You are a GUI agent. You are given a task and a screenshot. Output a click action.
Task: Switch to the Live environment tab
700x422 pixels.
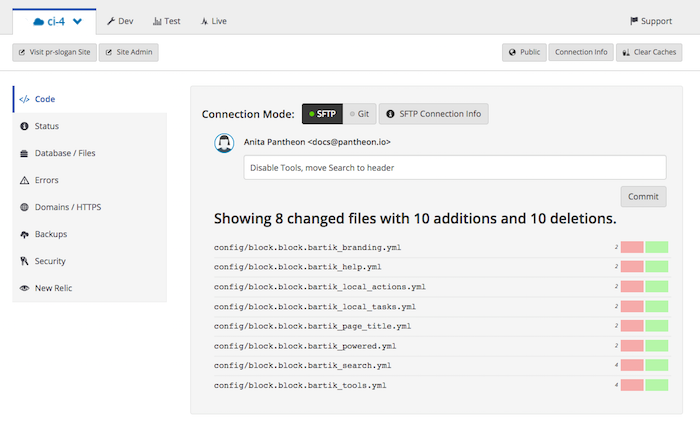pos(213,21)
